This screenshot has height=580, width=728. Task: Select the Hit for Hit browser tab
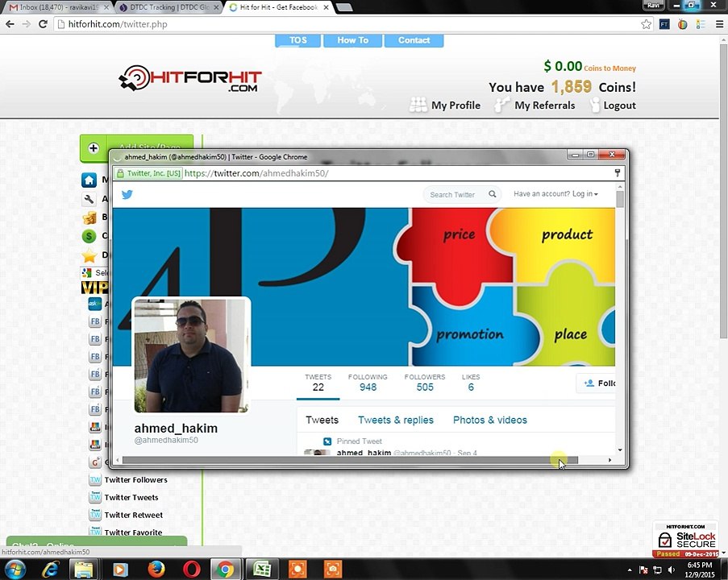tap(279, 7)
